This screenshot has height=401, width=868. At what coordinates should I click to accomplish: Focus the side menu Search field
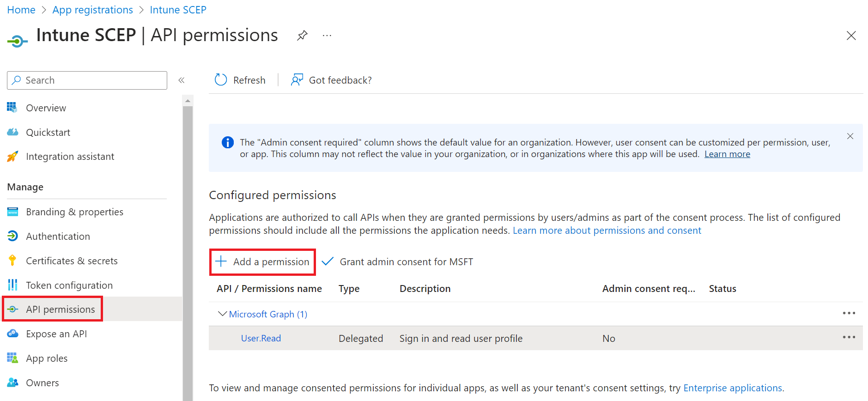[87, 80]
